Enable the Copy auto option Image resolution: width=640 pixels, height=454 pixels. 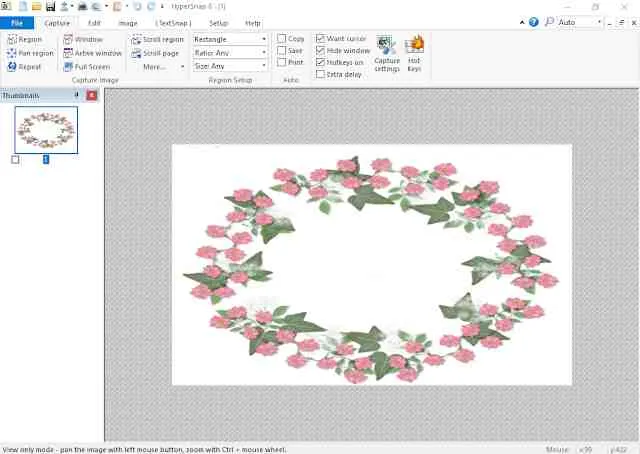pyautogui.click(x=282, y=39)
